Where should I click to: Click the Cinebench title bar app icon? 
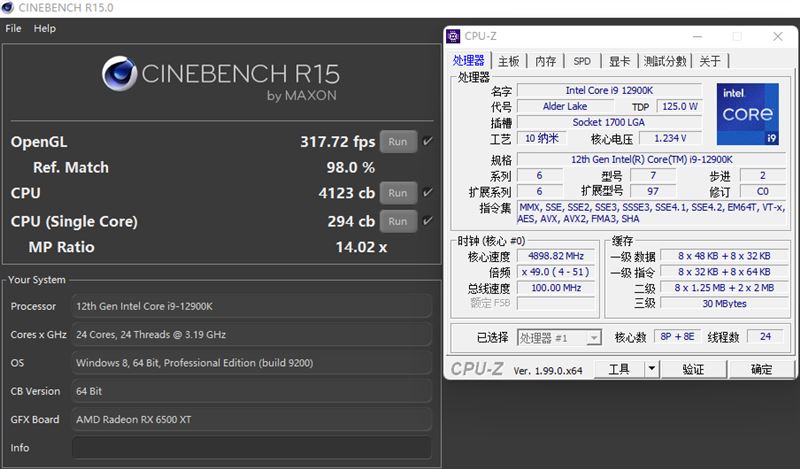click(x=9, y=7)
